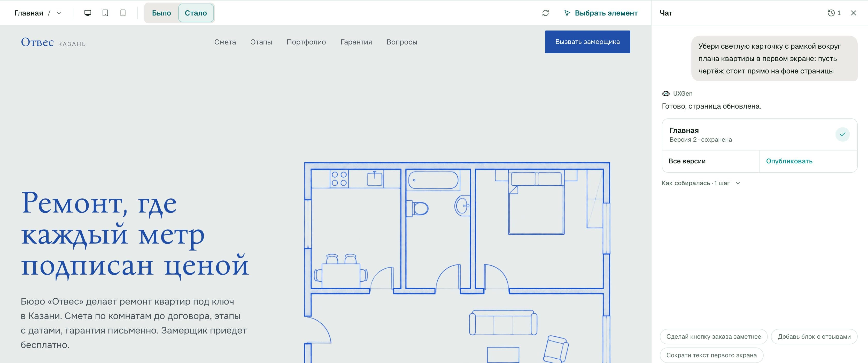Click the refresh preview icon
The height and width of the screenshot is (363, 868).
point(546,13)
